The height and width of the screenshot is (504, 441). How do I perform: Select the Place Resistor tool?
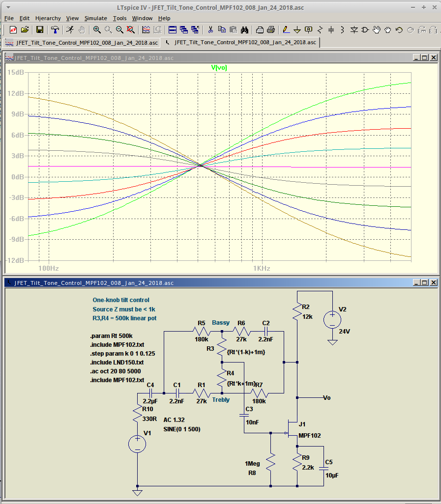point(320,30)
